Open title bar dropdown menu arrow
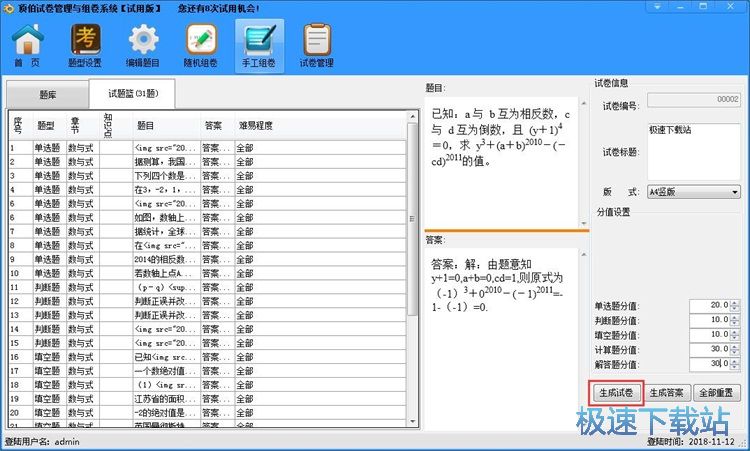Viewport: 750px width, 451px height. tap(657, 7)
